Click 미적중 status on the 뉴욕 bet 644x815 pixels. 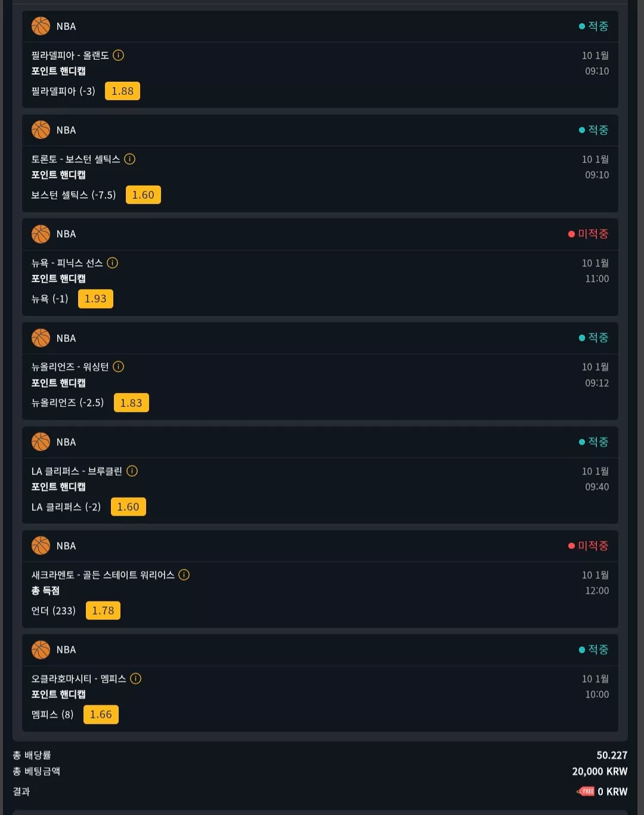[x=588, y=234]
